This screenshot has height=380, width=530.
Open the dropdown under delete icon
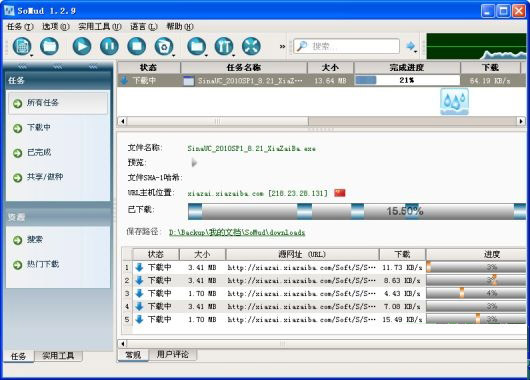coord(173,55)
